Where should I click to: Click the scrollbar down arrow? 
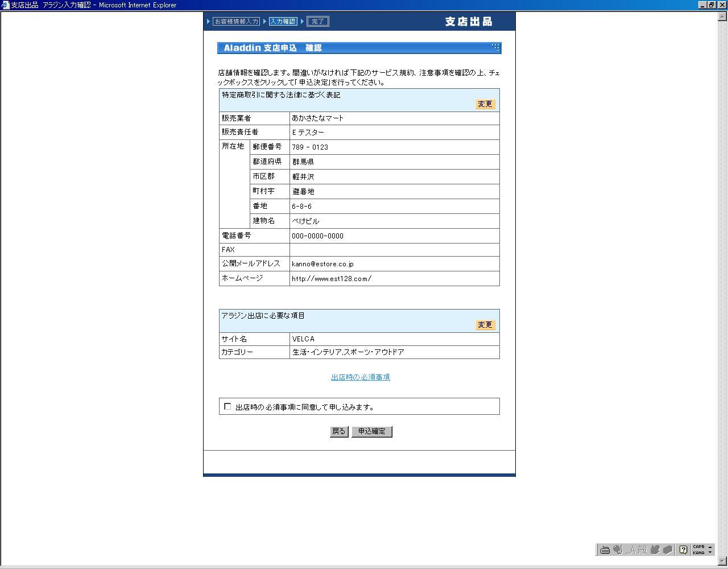(x=723, y=562)
